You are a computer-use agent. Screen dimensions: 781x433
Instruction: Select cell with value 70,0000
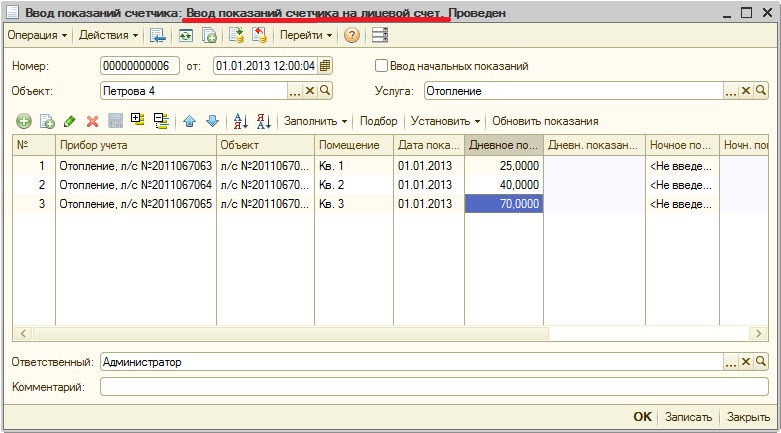[x=504, y=203]
